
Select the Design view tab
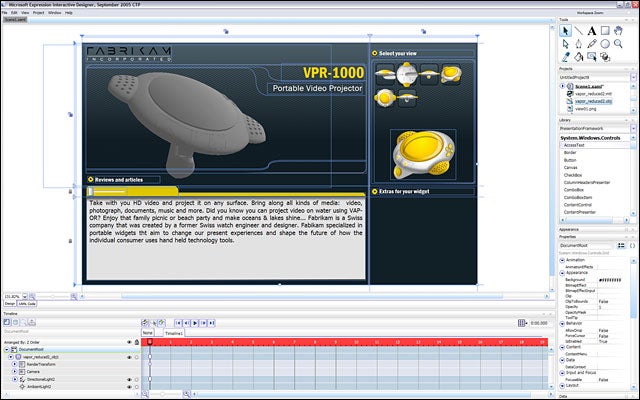pyautogui.click(x=10, y=304)
